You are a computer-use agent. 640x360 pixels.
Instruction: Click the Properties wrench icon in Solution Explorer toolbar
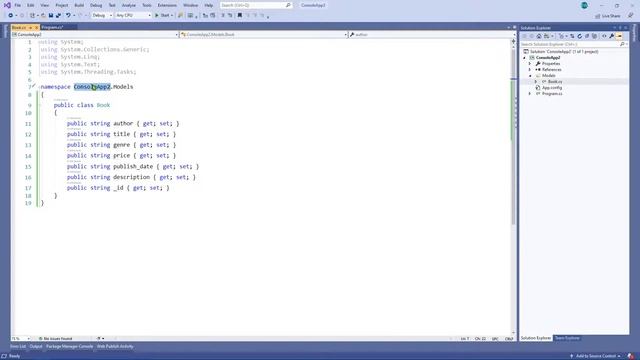click(x=611, y=36)
